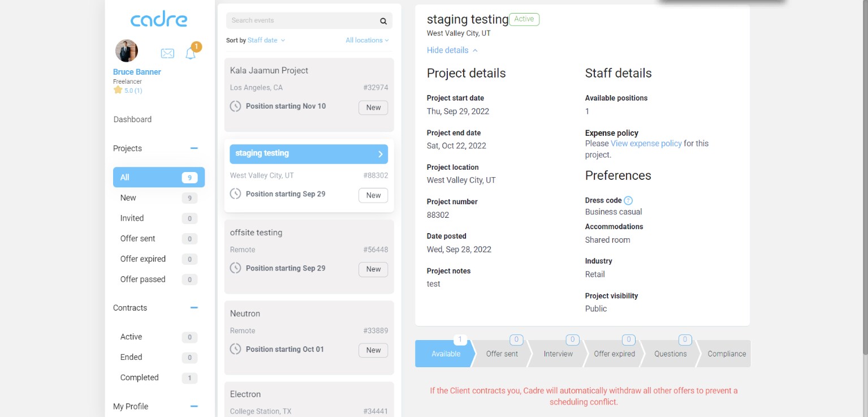Click the search magnifier icon
The image size is (868, 417).
[x=383, y=21]
